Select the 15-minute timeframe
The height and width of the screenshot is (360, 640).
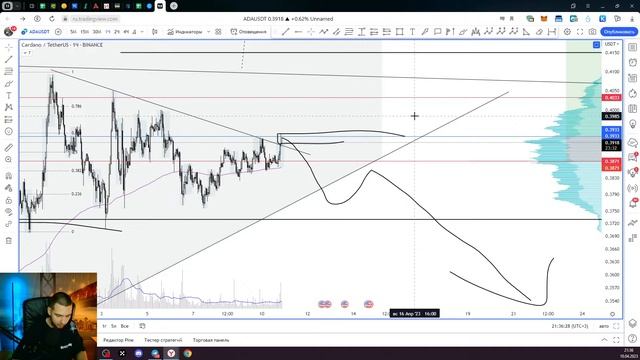(x=84, y=32)
